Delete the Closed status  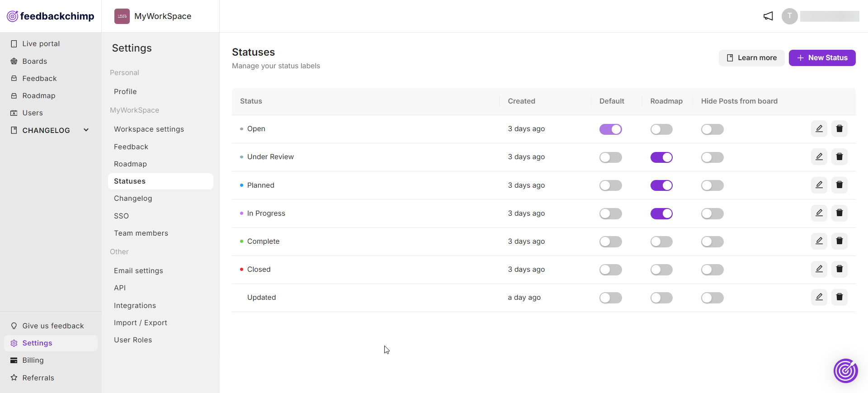coord(839,269)
